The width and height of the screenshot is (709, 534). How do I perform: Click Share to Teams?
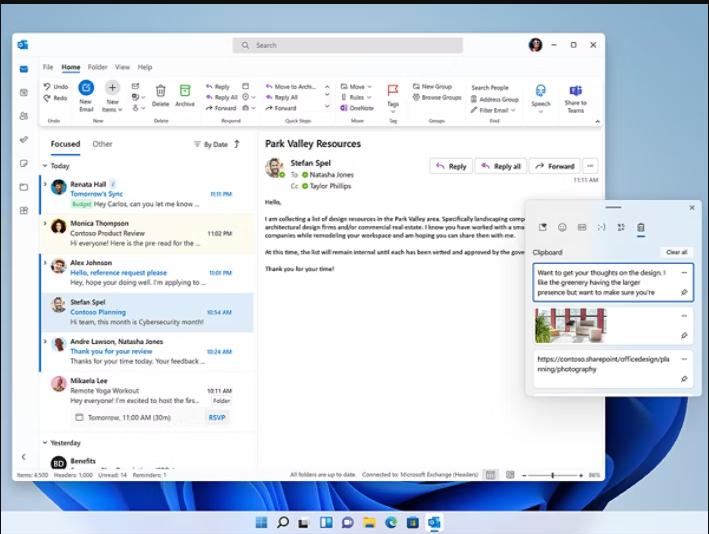(576, 98)
